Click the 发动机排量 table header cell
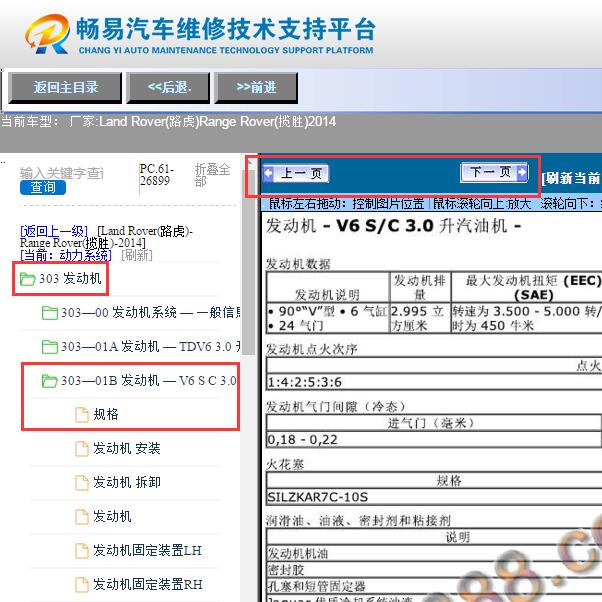Viewport: 602px width, 602px height. pyautogui.click(x=420, y=287)
